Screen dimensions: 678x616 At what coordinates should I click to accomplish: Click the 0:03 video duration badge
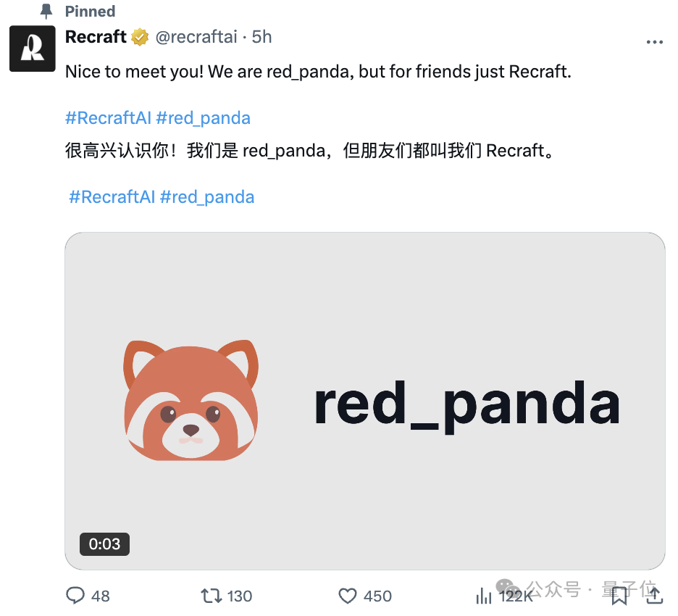pyautogui.click(x=104, y=544)
